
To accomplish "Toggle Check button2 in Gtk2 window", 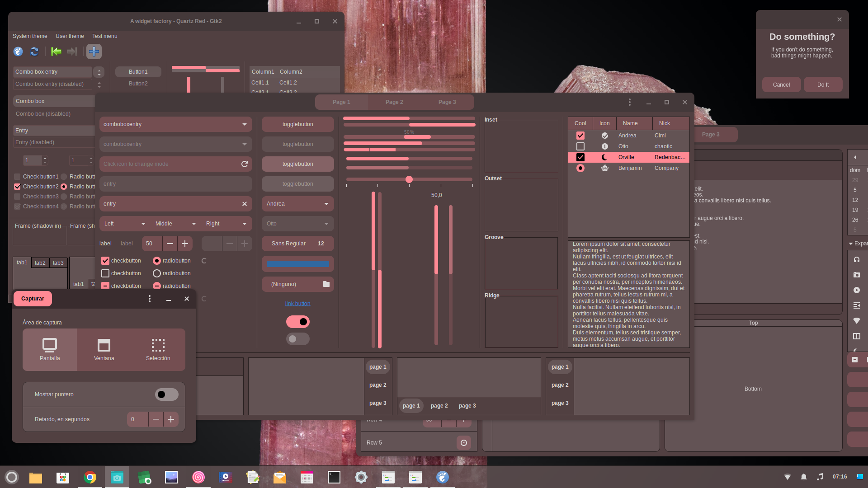I will pyautogui.click(x=18, y=187).
